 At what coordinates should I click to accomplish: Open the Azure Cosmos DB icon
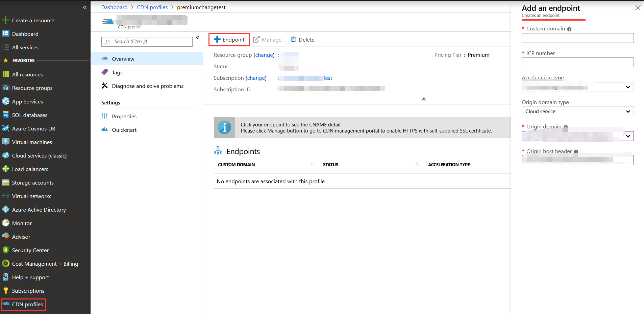click(x=6, y=128)
